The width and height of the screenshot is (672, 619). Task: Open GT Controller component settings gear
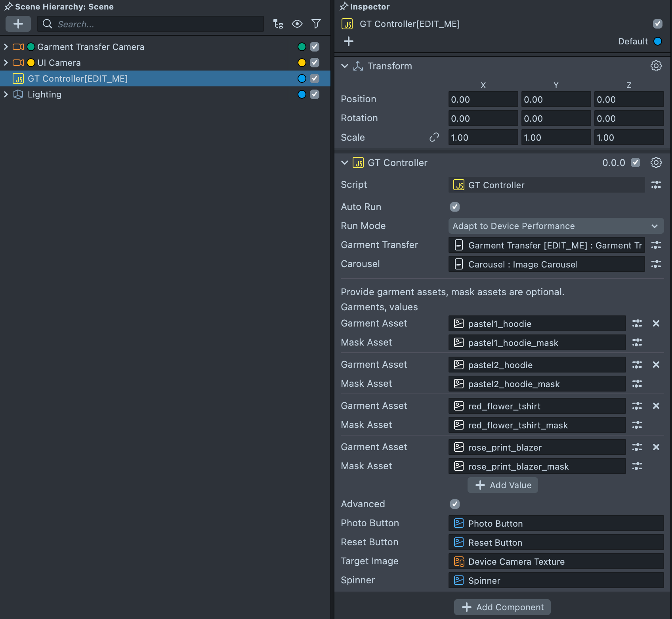[656, 162]
